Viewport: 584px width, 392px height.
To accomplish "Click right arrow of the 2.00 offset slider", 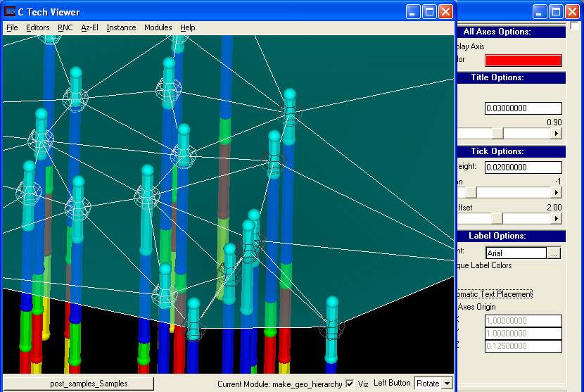I will click(x=557, y=218).
